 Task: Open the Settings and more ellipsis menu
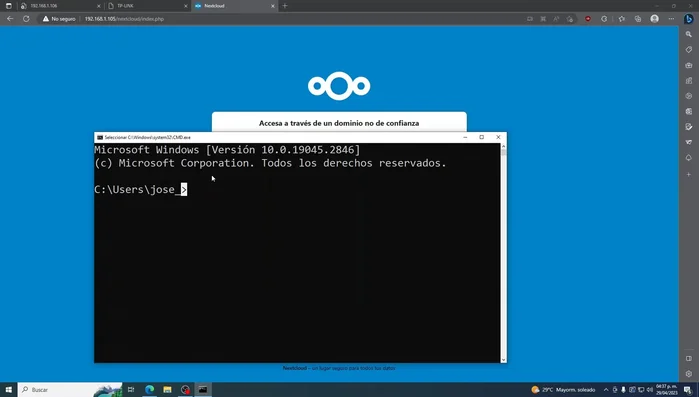pos(671,19)
